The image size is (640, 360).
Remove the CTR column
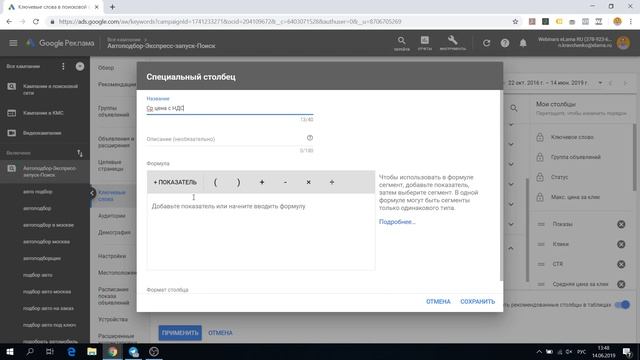click(621, 264)
